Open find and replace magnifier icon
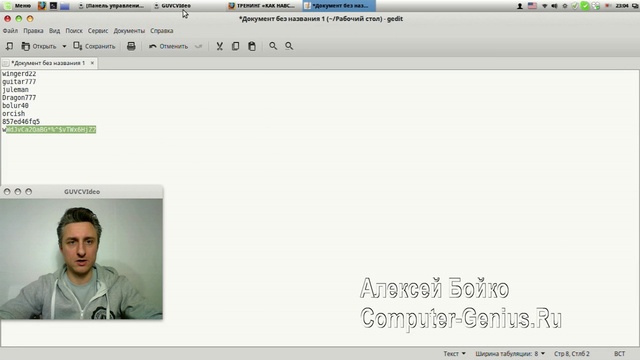Image resolution: width=640 pixels, height=360 pixels. click(x=289, y=46)
